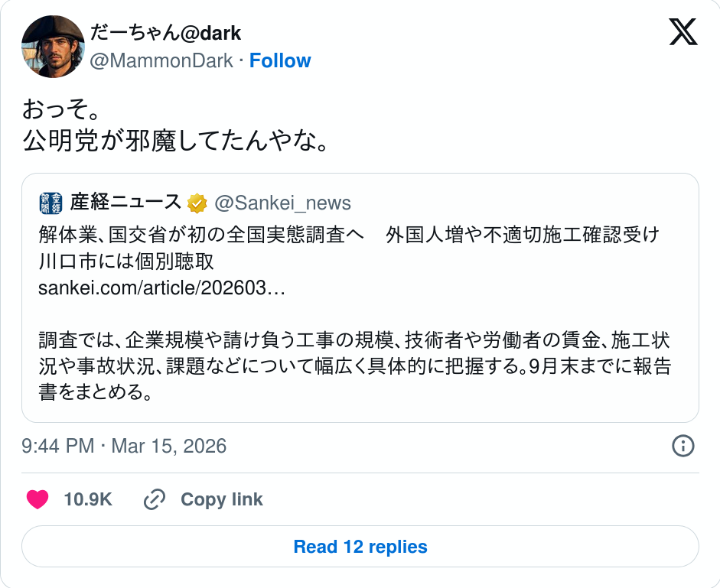Click the main tweet text about 公明党

(x=176, y=141)
